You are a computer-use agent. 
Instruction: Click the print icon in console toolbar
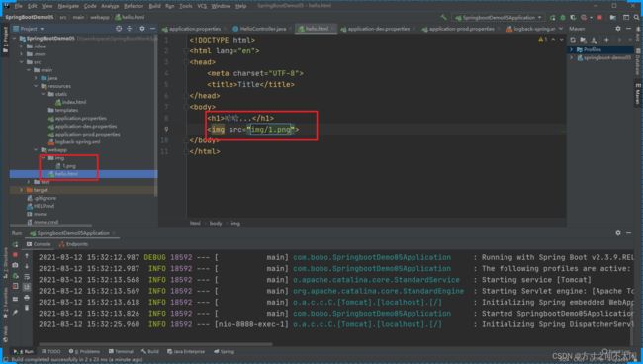coord(27,297)
